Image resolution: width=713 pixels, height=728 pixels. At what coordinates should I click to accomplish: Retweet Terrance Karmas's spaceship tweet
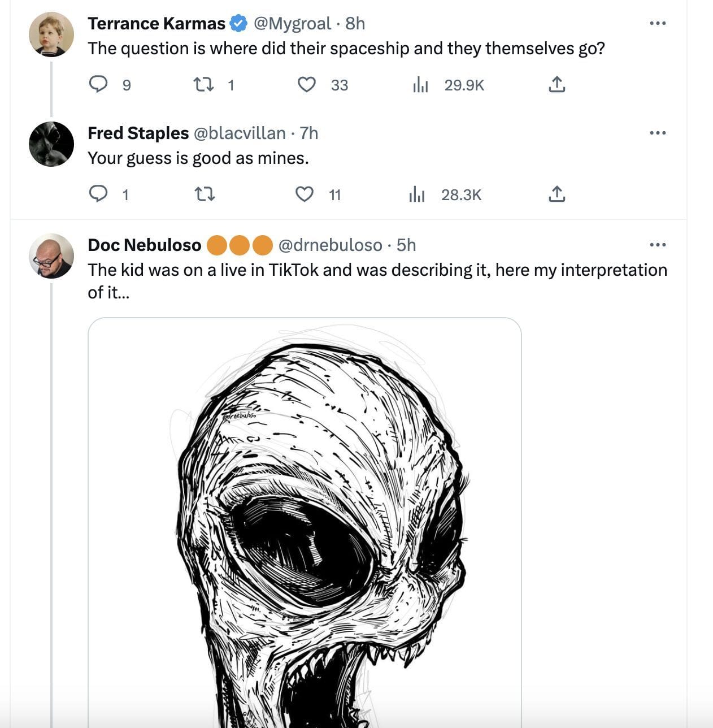(x=204, y=85)
